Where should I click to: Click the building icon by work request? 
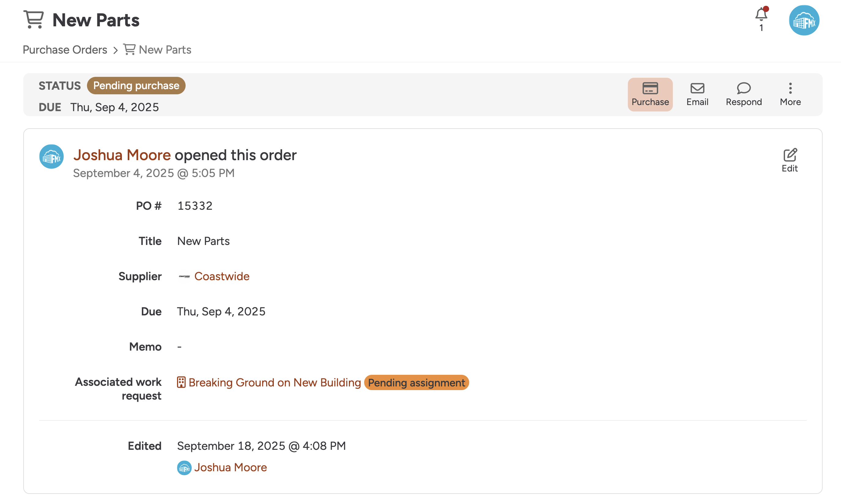click(181, 382)
